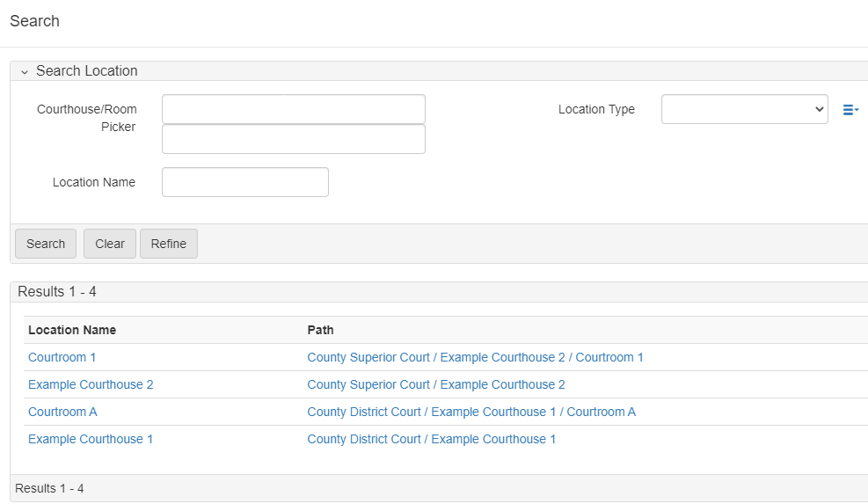Click the Search Location panel title text
The height and width of the screenshot is (504, 868).
[86, 71]
